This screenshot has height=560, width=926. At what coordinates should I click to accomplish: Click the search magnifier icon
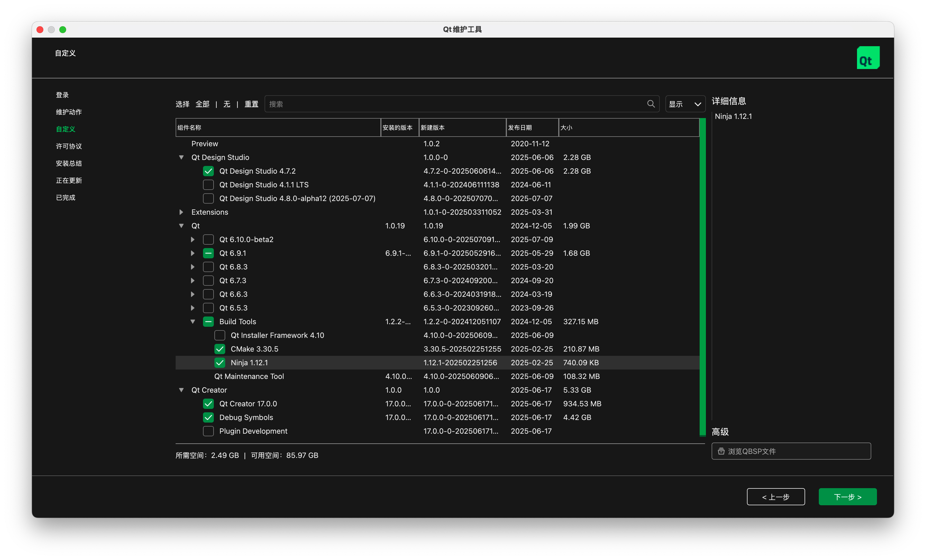pyautogui.click(x=651, y=104)
